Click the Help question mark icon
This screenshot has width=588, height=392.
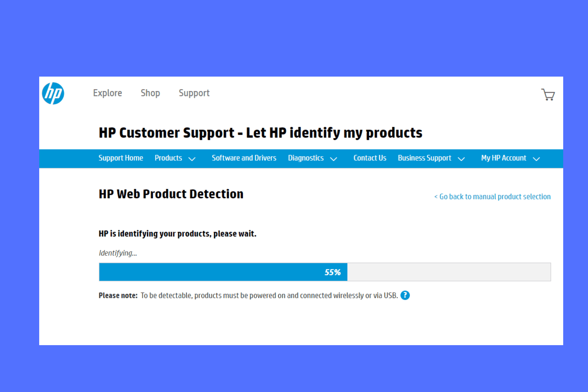pos(405,295)
